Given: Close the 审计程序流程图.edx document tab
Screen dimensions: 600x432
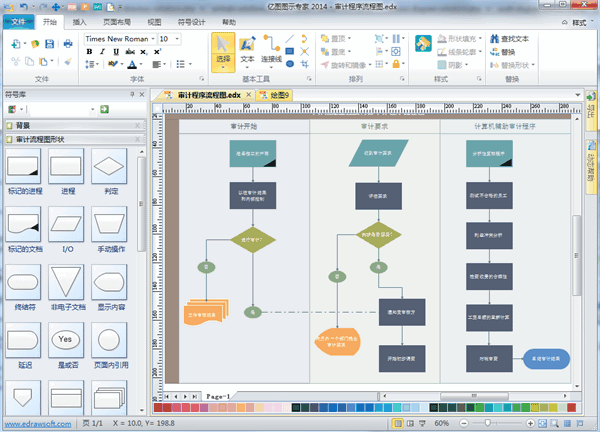Looking at the screenshot, I should [x=248, y=95].
